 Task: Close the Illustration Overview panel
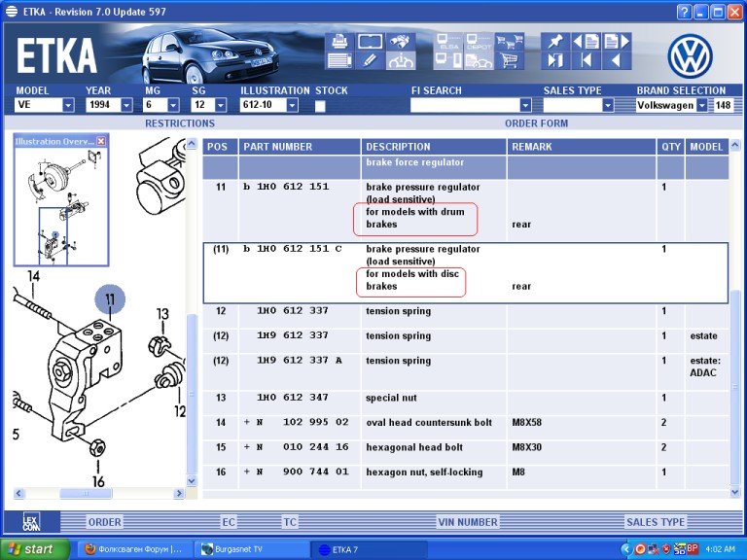tap(100, 141)
